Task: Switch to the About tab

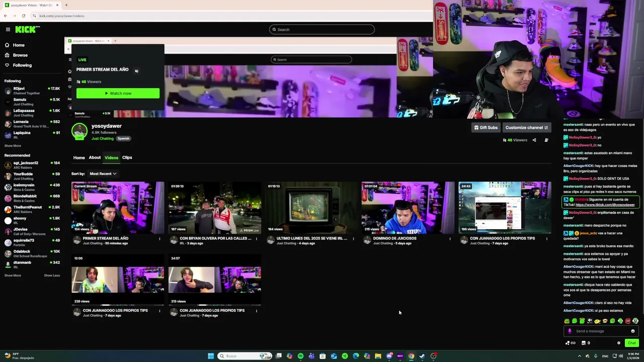Action: (x=95, y=158)
